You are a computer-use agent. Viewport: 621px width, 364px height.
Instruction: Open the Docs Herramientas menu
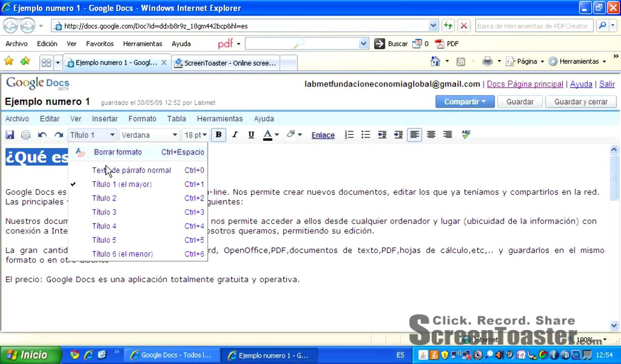click(x=220, y=119)
